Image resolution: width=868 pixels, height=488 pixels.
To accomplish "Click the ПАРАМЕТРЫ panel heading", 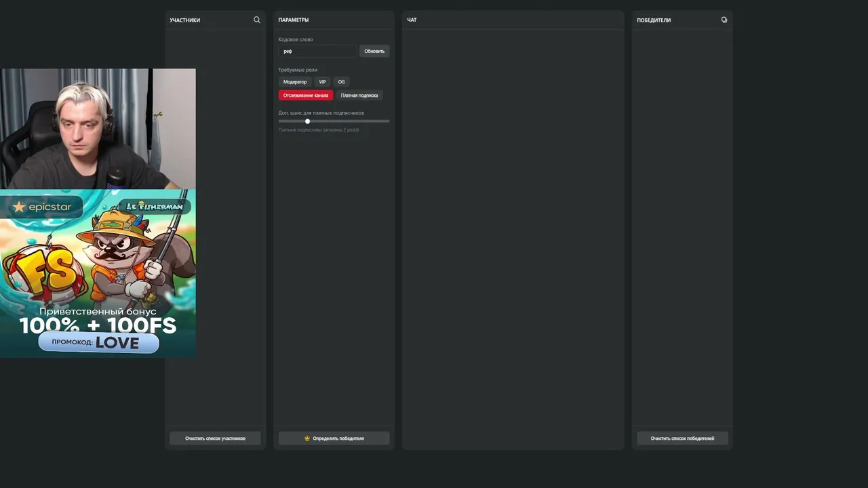I will (x=294, y=20).
